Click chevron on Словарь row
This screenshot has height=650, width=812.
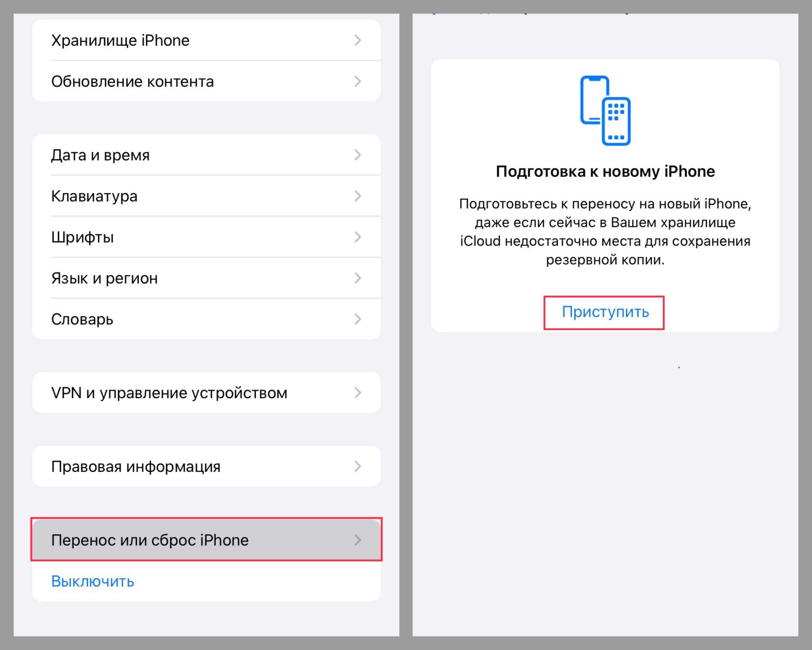[x=358, y=319]
